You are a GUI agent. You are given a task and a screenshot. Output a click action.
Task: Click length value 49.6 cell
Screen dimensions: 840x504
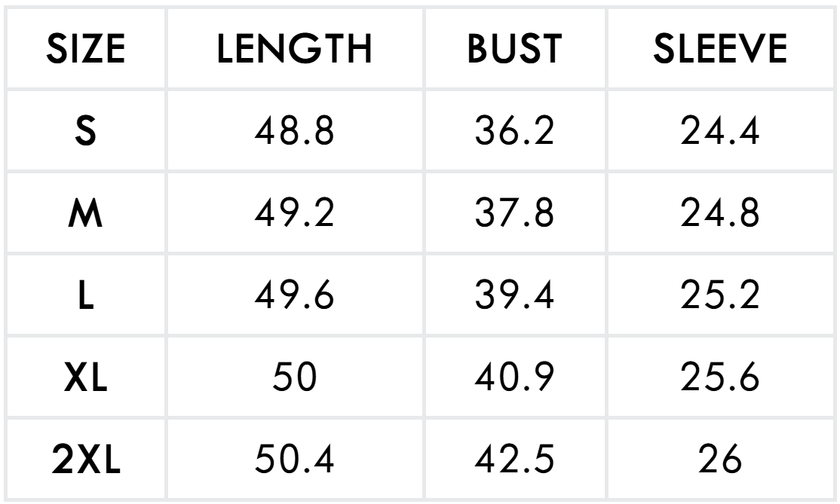[x=294, y=295]
